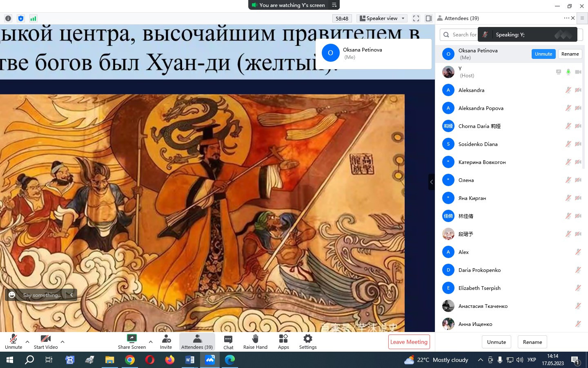Close the Attendees panel
The image size is (588, 368).
click(573, 18)
